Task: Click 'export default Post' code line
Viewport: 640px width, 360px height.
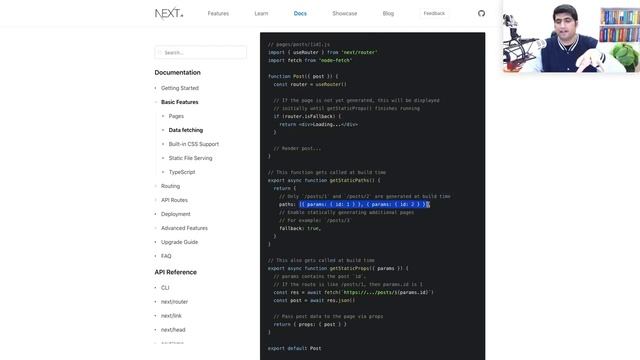Action: (295, 349)
